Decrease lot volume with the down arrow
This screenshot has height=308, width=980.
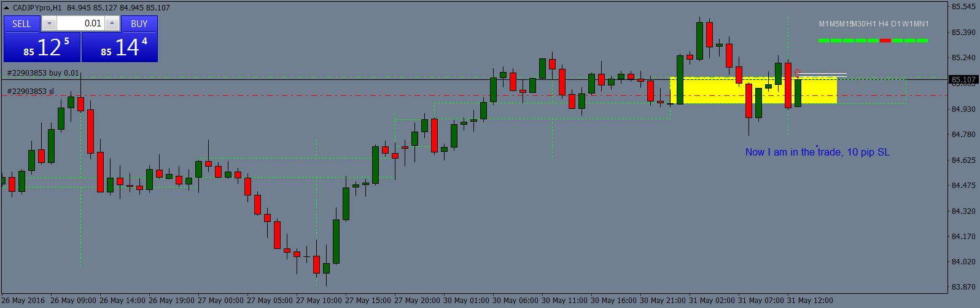coord(49,24)
